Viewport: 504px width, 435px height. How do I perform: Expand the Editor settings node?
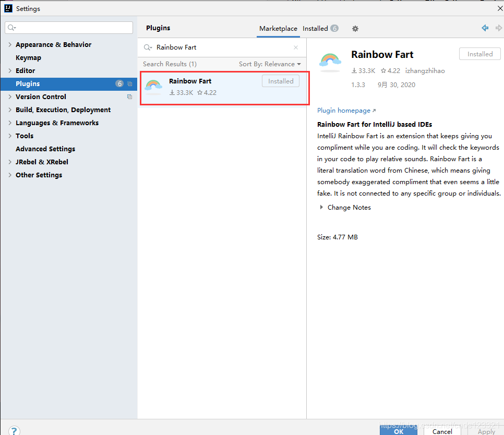click(9, 71)
